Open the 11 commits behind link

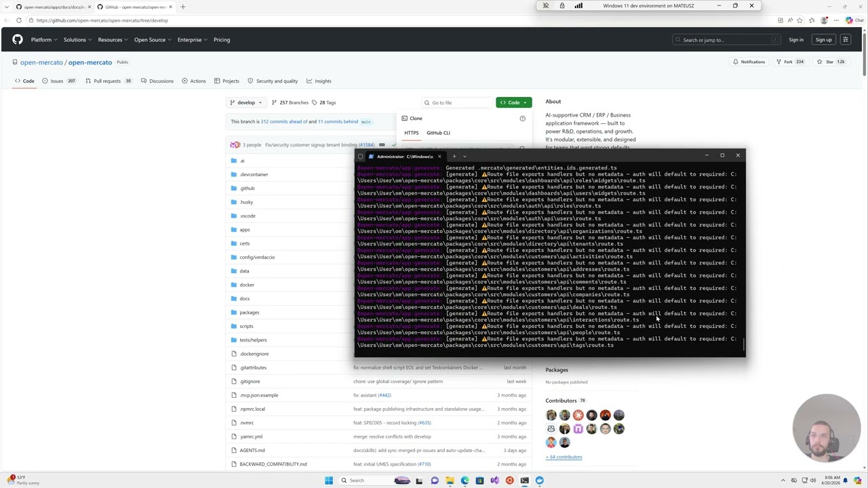click(338, 121)
